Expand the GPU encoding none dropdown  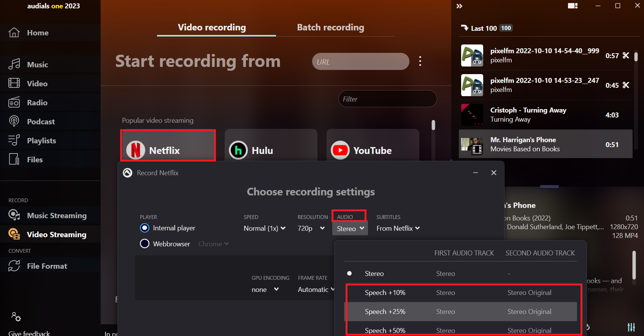pos(265,290)
